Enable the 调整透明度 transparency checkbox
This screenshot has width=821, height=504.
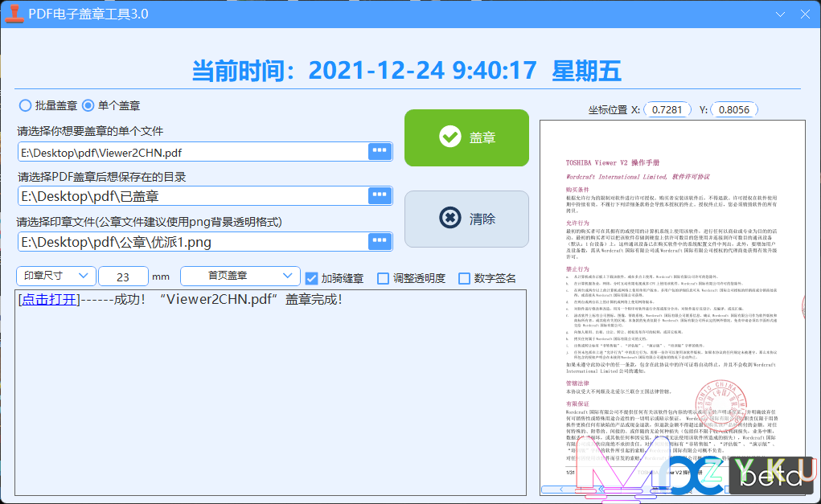click(384, 278)
